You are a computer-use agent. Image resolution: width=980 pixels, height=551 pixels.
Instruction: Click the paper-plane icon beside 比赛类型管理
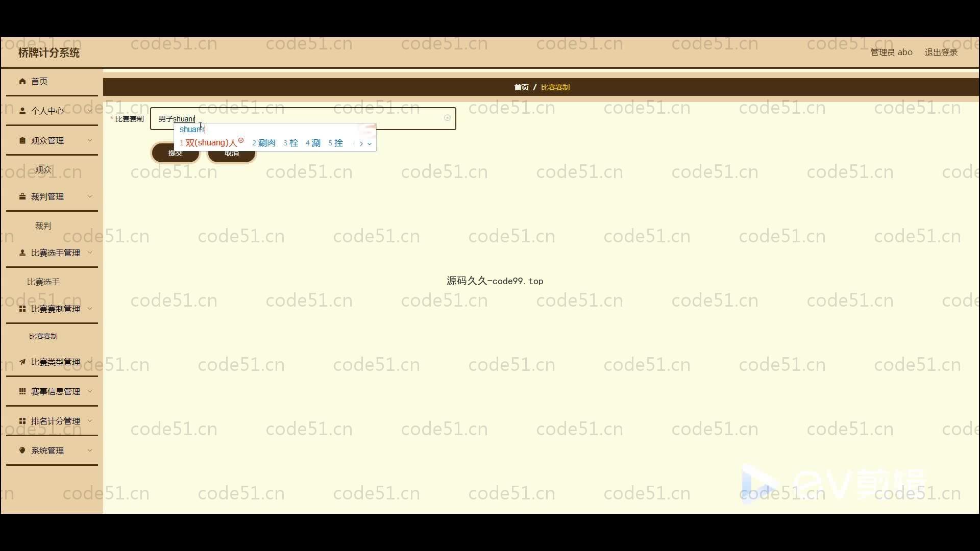tap(22, 362)
